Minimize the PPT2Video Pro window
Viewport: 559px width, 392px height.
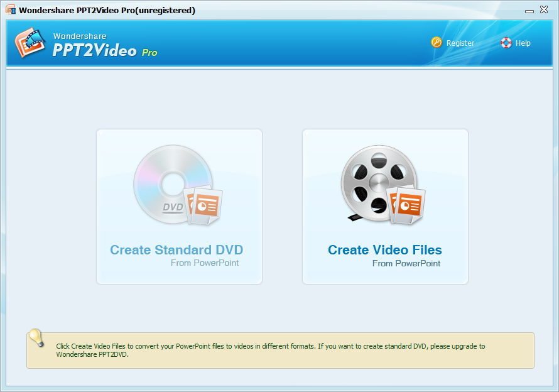pyautogui.click(x=529, y=10)
